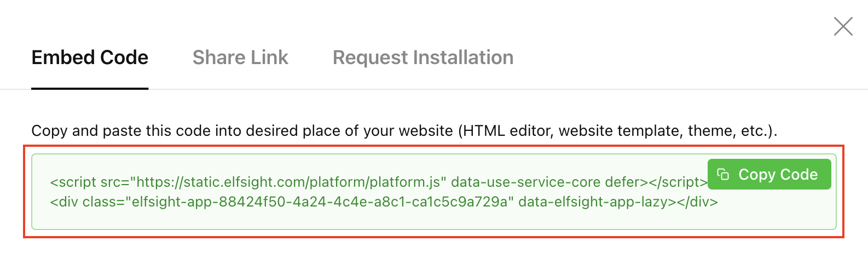Click the active underline beneath Embed Code
This screenshot has height=264, width=868.
pos(90,88)
